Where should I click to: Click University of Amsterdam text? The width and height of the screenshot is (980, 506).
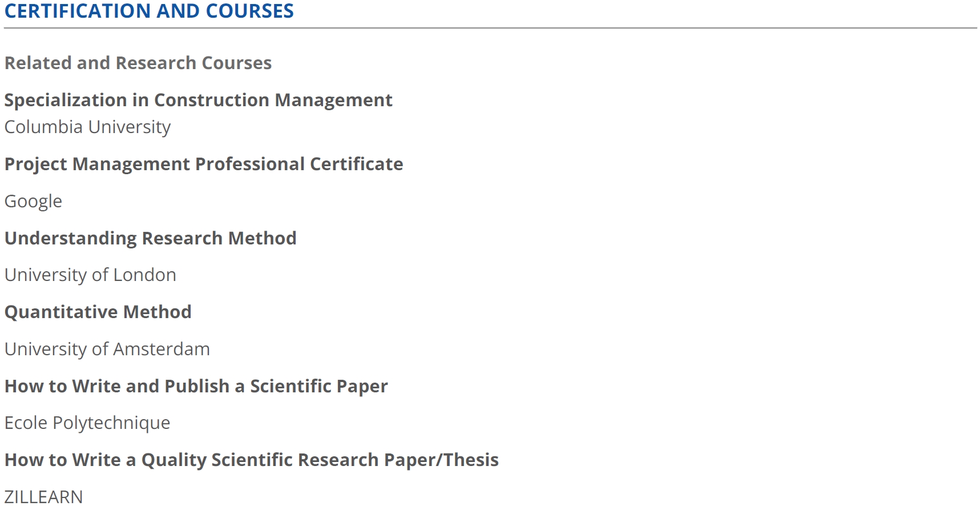(107, 349)
